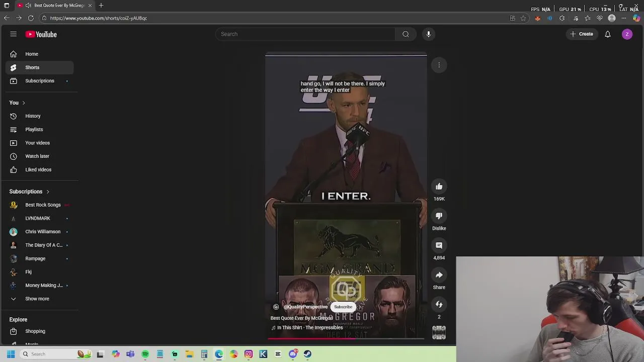Viewport: 644px width, 362px height.
Task: Open a new browser tab
Action: 101,6
